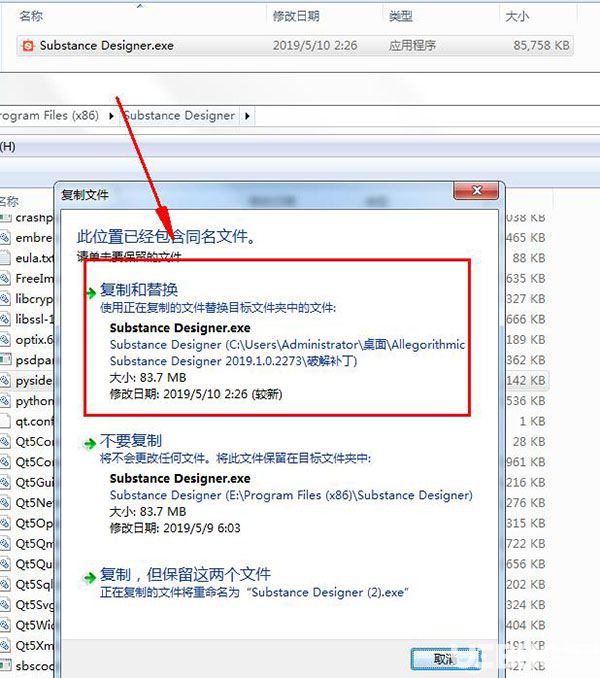
Task: Click the embre file icon
Action: 5,237
